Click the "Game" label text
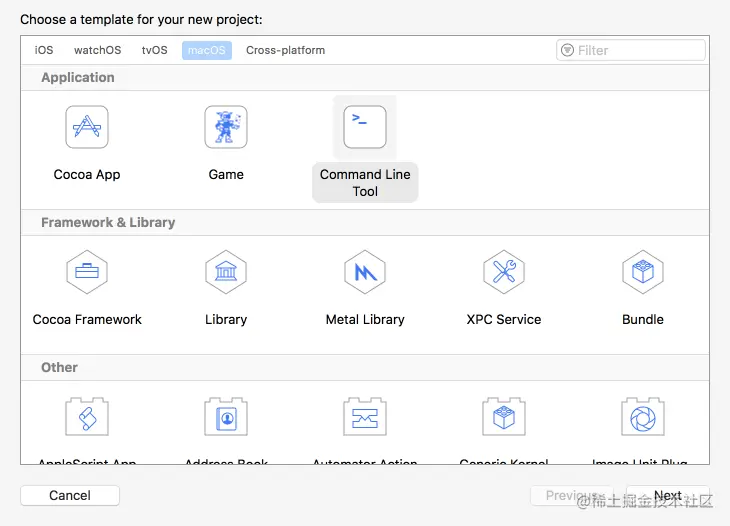The height and width of the screenshot is (526, 730). tap(226, 175)
